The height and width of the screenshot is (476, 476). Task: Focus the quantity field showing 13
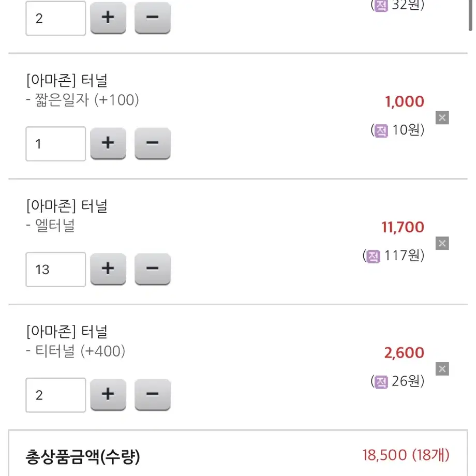(56, 270)
